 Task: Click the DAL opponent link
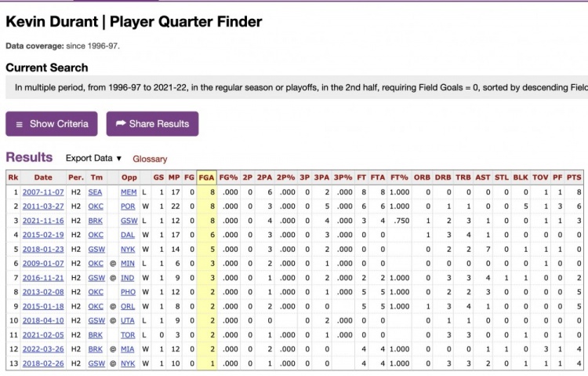click(x=128, y=235)
